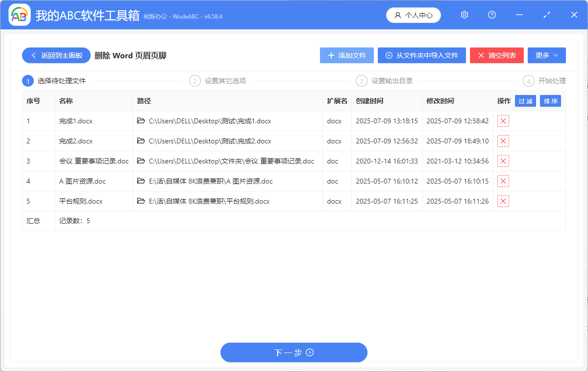
Task: Expand the 更多 dropdown menu
Action: pyautogui.click(x=546, y=55)
